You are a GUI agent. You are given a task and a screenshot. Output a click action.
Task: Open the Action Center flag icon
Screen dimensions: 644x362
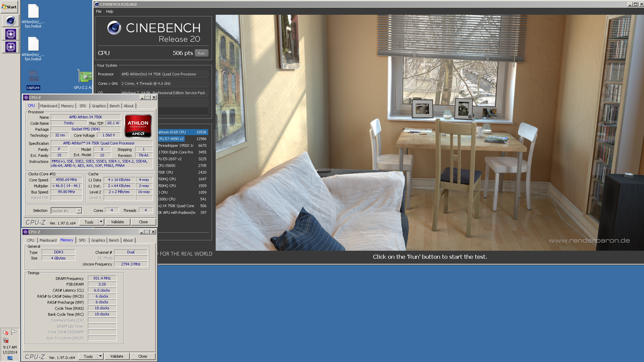click(14, 332)
